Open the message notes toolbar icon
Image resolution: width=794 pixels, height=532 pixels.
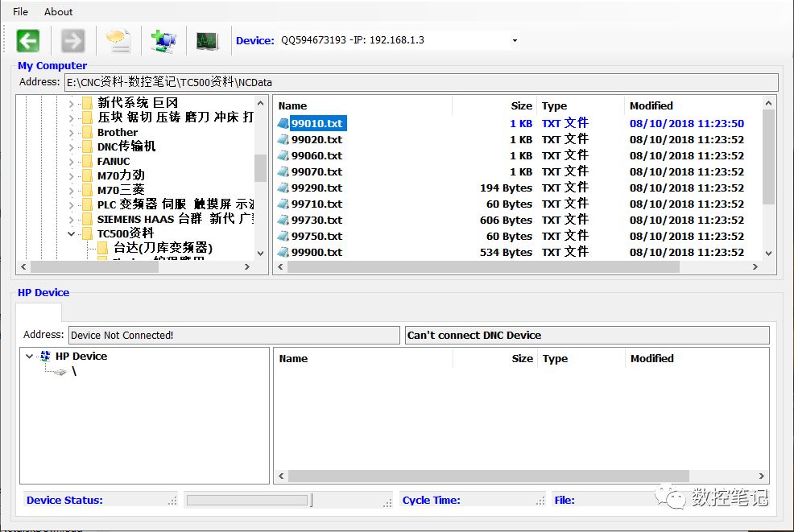click(x=119, y=40)
